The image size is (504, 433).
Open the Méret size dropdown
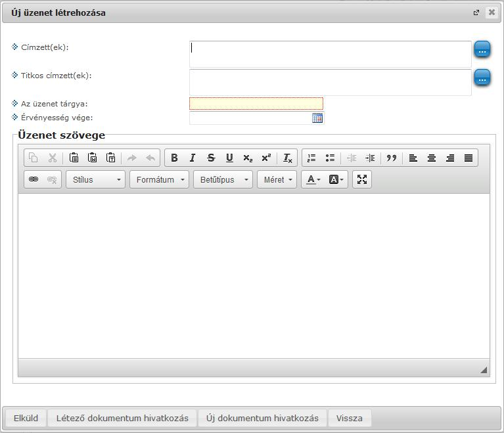tap(277, 179)
